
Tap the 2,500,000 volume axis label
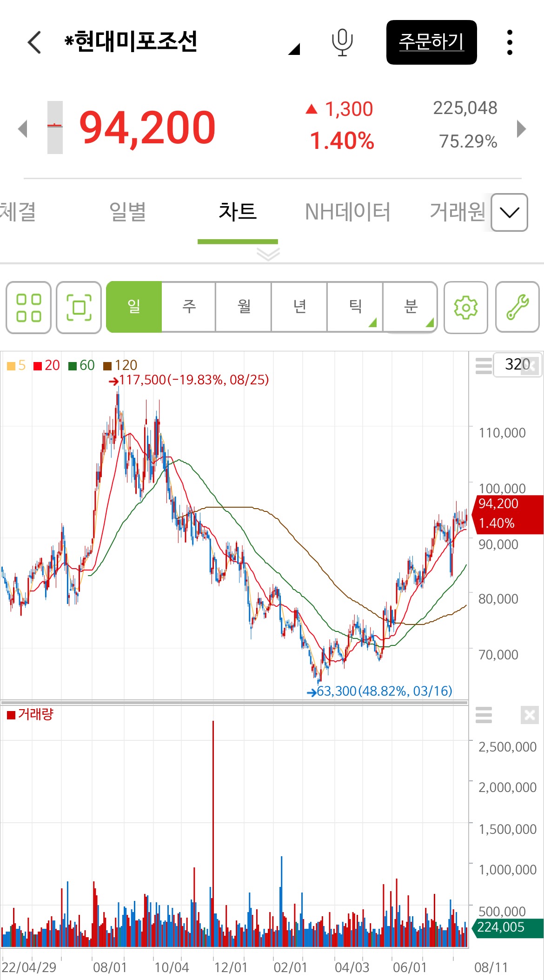click(507, 747)
